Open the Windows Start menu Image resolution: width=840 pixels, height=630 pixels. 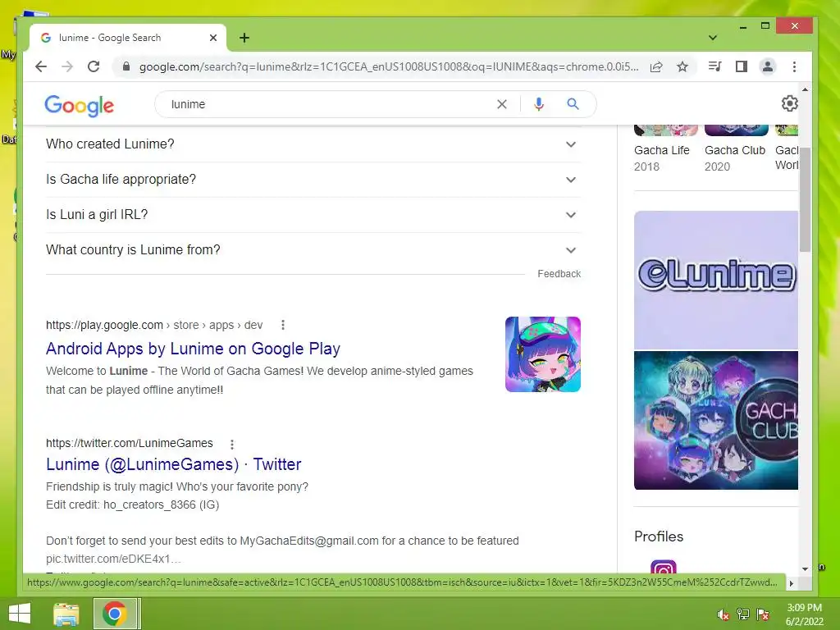(x=20, y=614)
